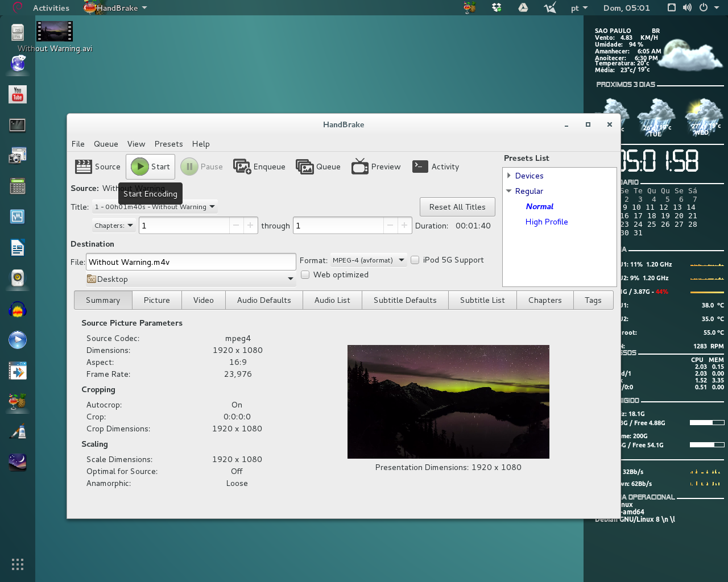Open the Help menu
Viewport: 728px width, 582px height.
click(201, 144)
